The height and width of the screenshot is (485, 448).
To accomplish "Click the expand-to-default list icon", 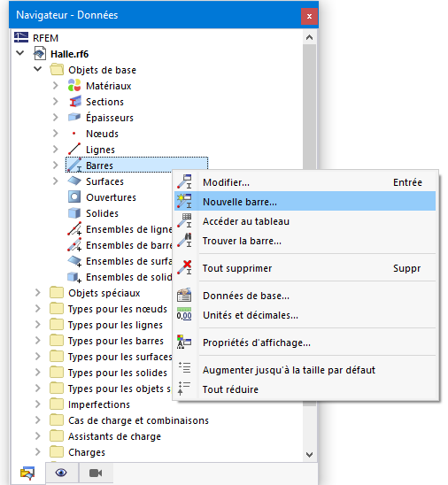I will pyautogui.click(x=184, y=368).
